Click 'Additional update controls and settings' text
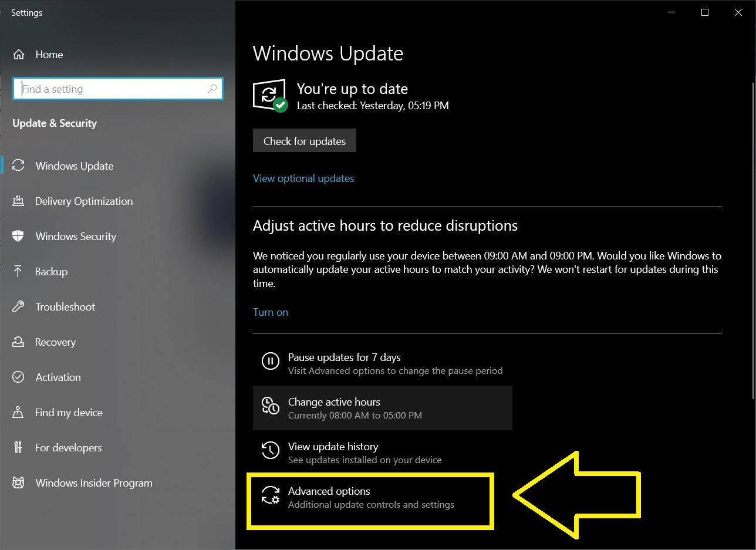The image size is (756, 550). pyautogui.click(x=371, y=504)
